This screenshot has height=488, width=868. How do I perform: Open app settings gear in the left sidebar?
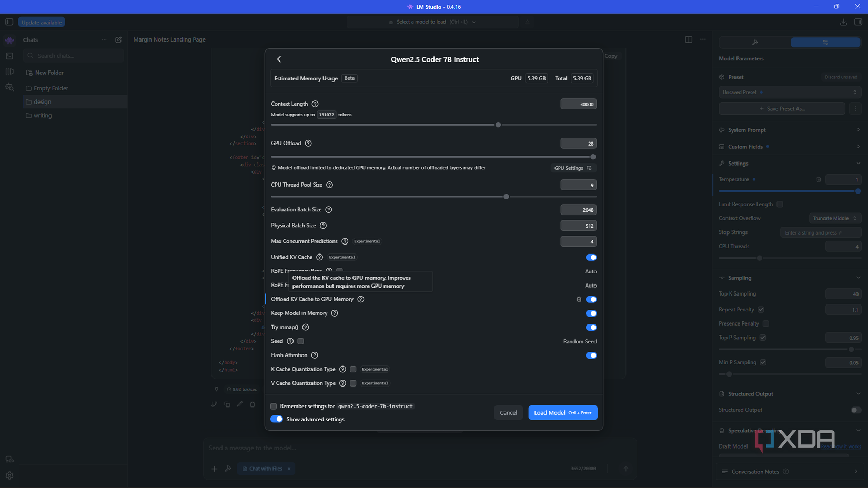tap(9, 475)
